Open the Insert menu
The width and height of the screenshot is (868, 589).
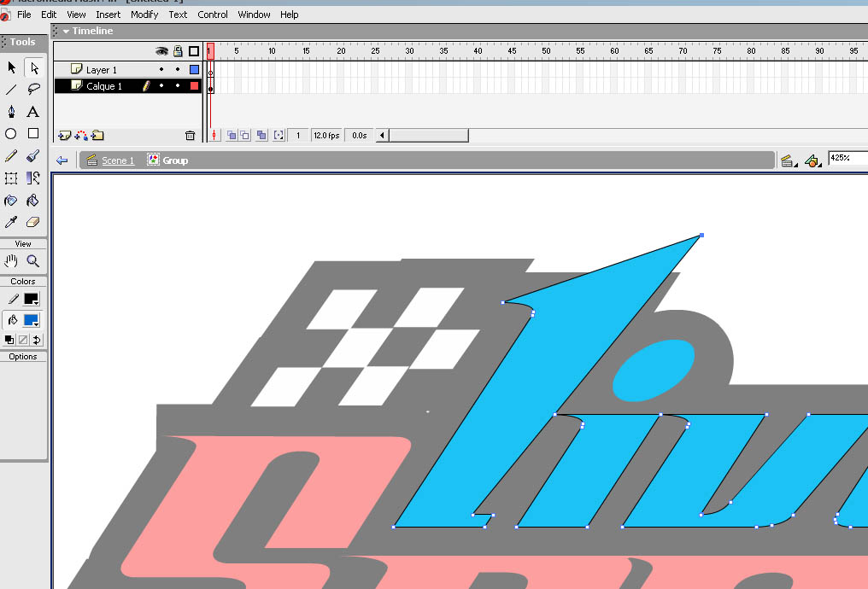tap(108, 15)
